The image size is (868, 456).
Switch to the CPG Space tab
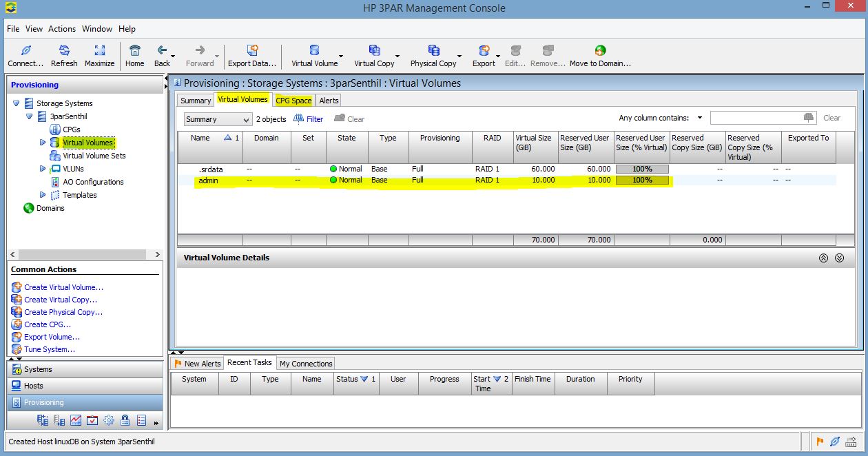click(293, 100)
